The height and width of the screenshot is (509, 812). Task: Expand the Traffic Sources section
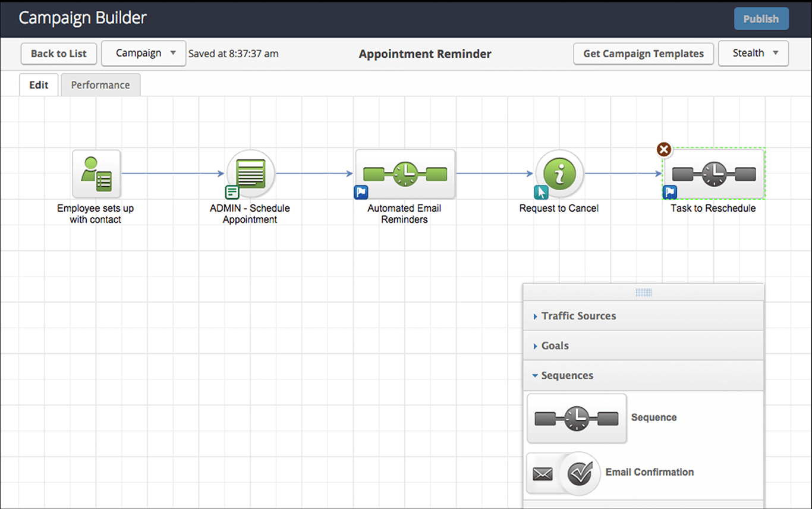(x=578, y=316)
